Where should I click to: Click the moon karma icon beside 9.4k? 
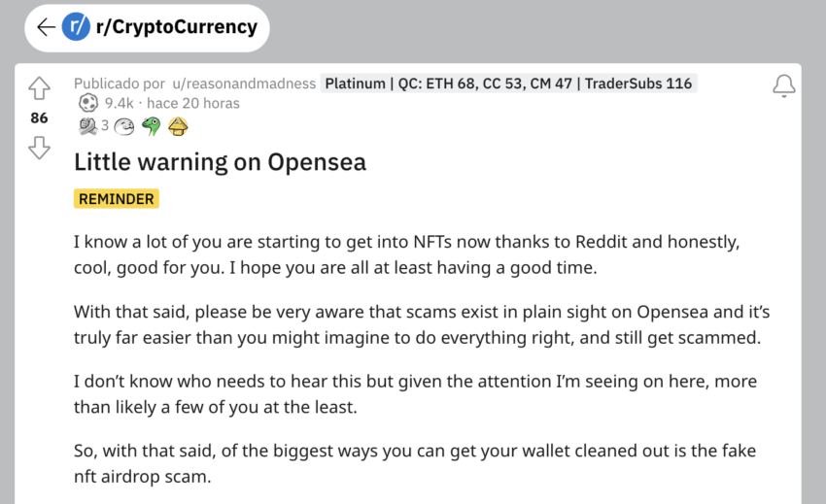87,103
